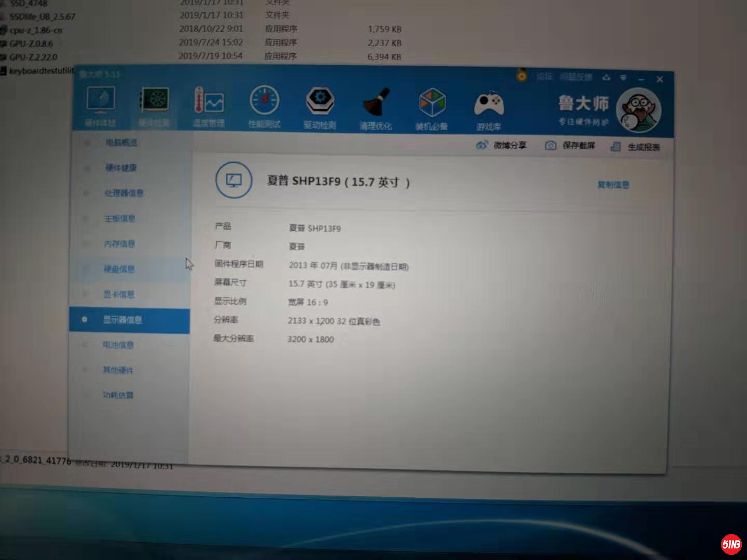Click the 保存截屏 camera screenshot icon
Screen dimensions: 747x560
(551, 146)
